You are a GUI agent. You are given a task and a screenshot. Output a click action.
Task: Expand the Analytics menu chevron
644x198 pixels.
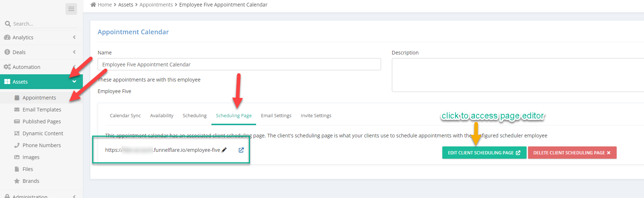(74, 37)
